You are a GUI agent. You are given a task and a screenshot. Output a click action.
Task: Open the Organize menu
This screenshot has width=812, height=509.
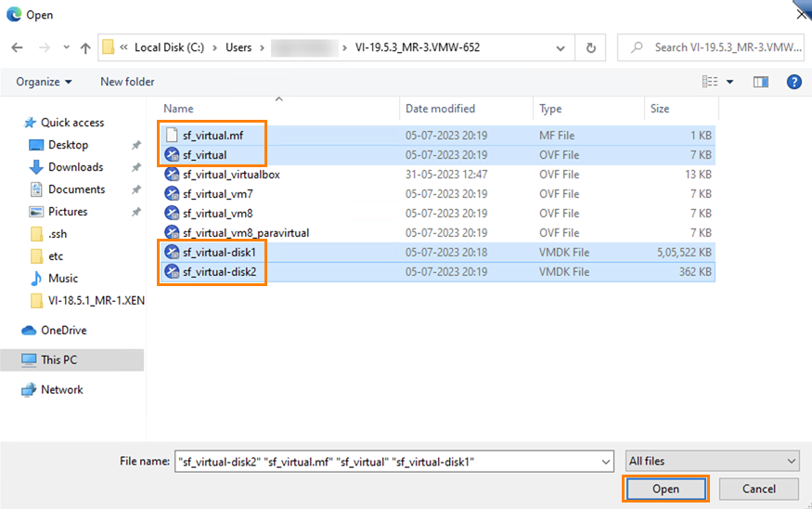coord(44,82)
